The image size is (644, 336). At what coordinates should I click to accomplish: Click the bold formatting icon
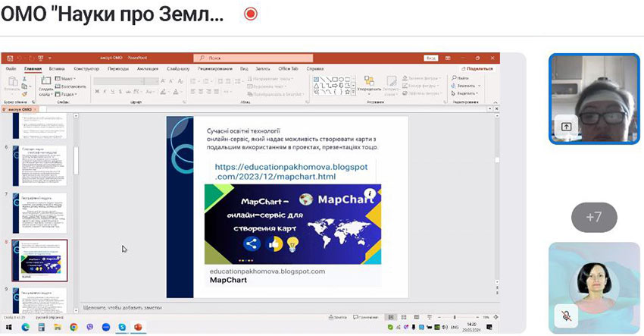97,91
